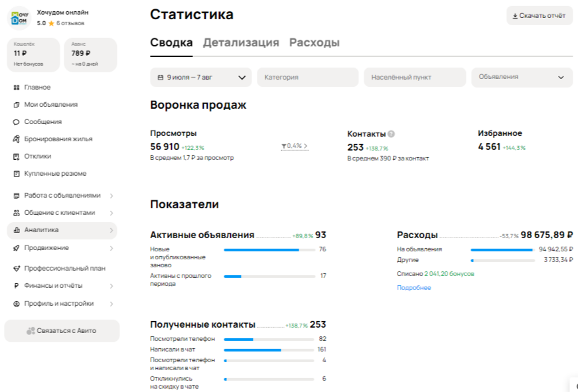This screenshot has height=392, width=578.
Task: Open the Объявления dropdown filter
Action: coord(522,78)
